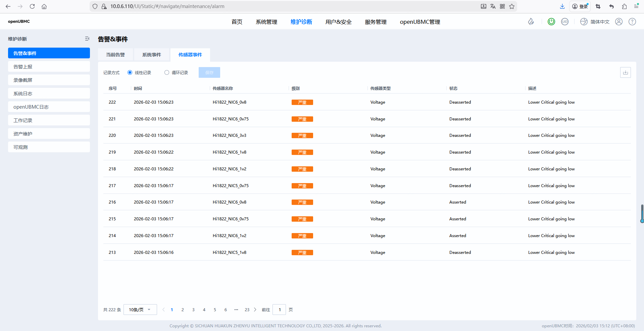
Task: Bookmark this page with star icon
Action: click(x=512, y=6)
